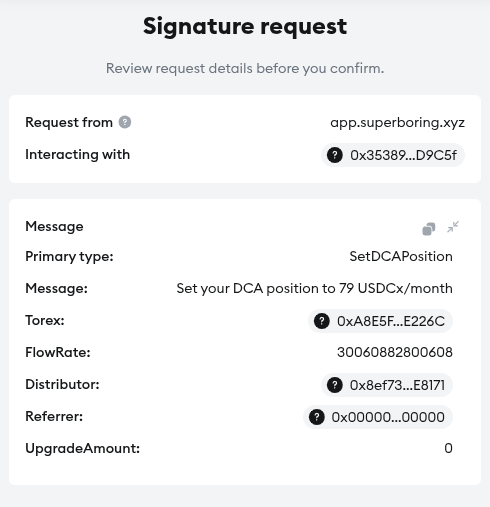Click the UpgradeAmount value 0
Viewport: 490px width, 507px height.
tap(448, 448)
